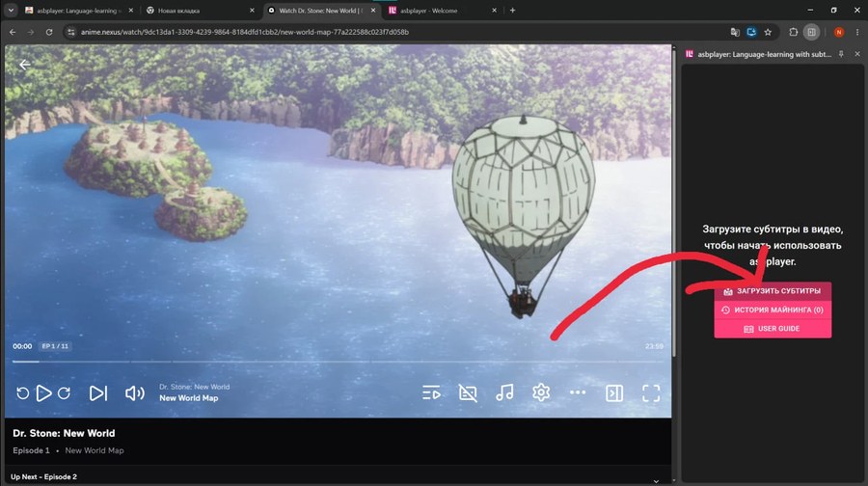Open the episode playlist queue icon
868x486 pixels.
pyautogui.click(x=431, y=393)
